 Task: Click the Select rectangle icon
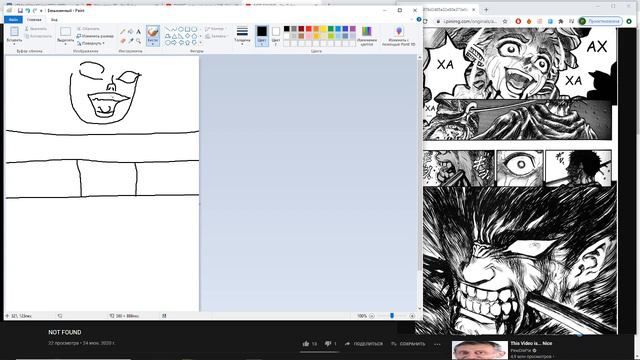65,31
